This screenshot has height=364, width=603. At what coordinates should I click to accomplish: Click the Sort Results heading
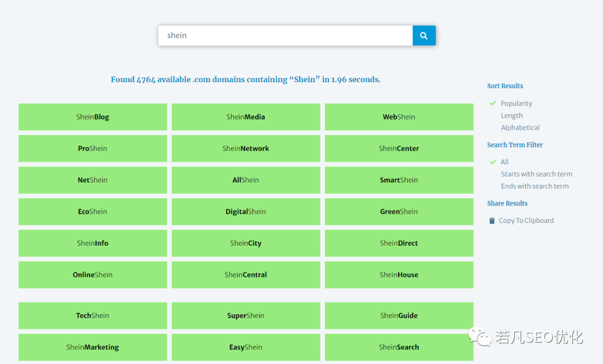coord(505,86)
